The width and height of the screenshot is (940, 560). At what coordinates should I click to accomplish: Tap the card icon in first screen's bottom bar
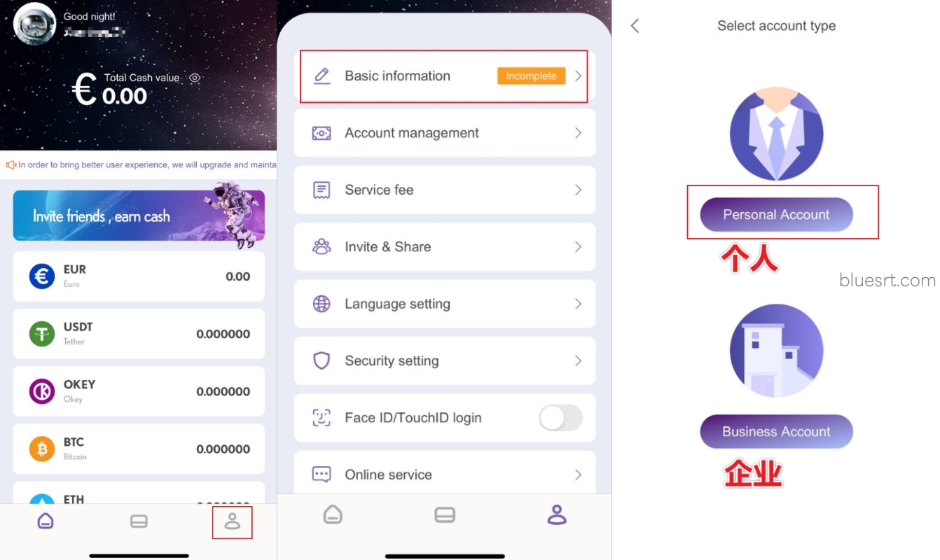pos(139,521)
